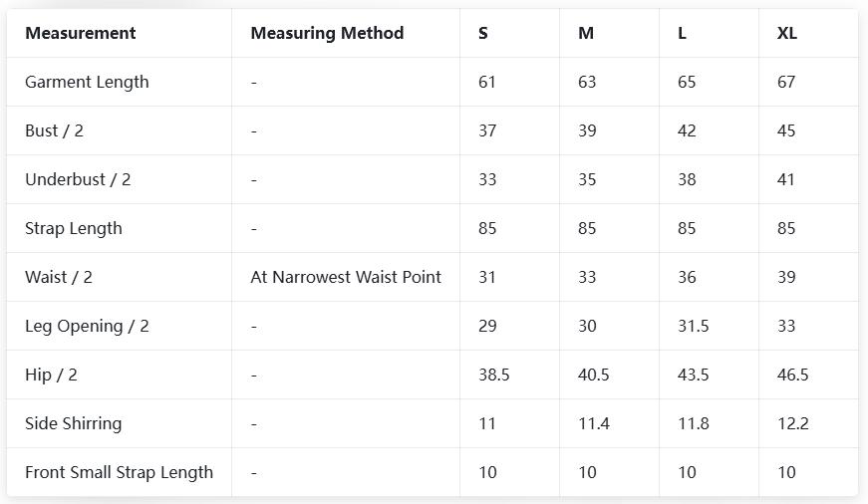
Task: Click the Measuring Method column header
Action: [x=327, y=33]
